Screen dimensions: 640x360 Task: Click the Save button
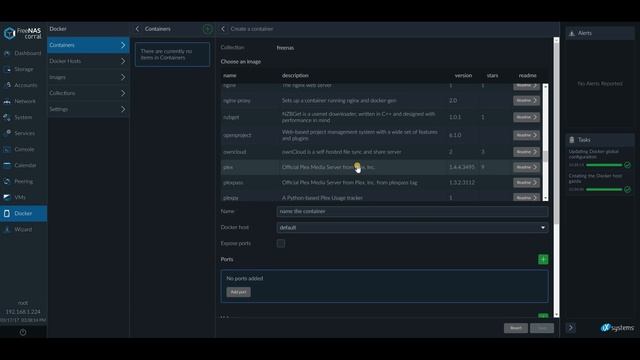tap(542, 328)
